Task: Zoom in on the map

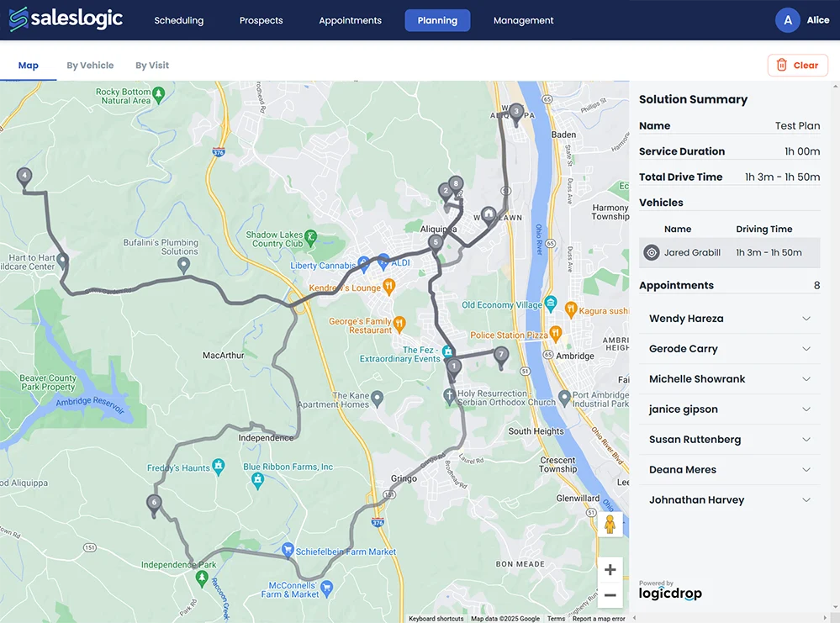Action: point(610,570)
